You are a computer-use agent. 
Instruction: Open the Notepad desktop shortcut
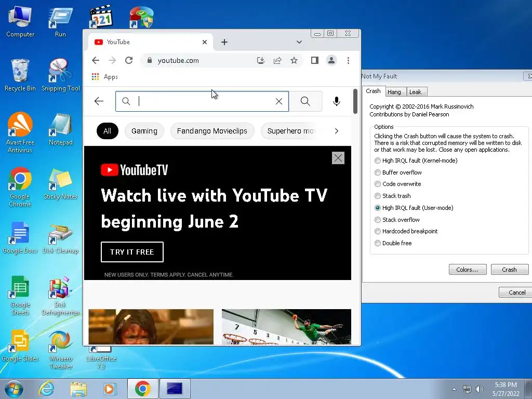click(x=60, y=129)
